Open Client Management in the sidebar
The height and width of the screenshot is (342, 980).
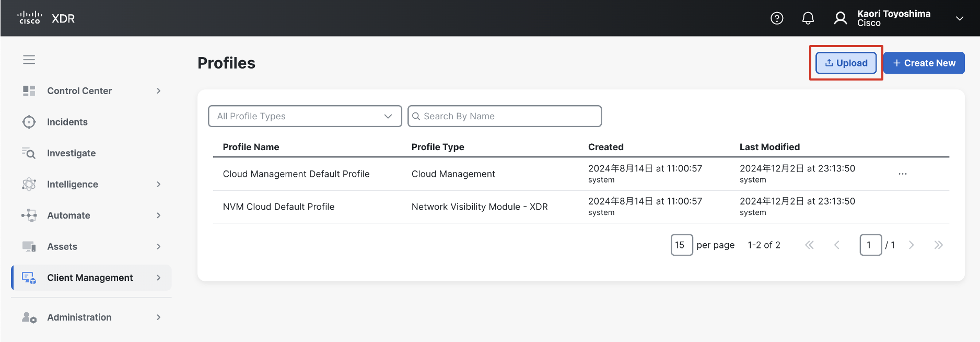(90, 278)
